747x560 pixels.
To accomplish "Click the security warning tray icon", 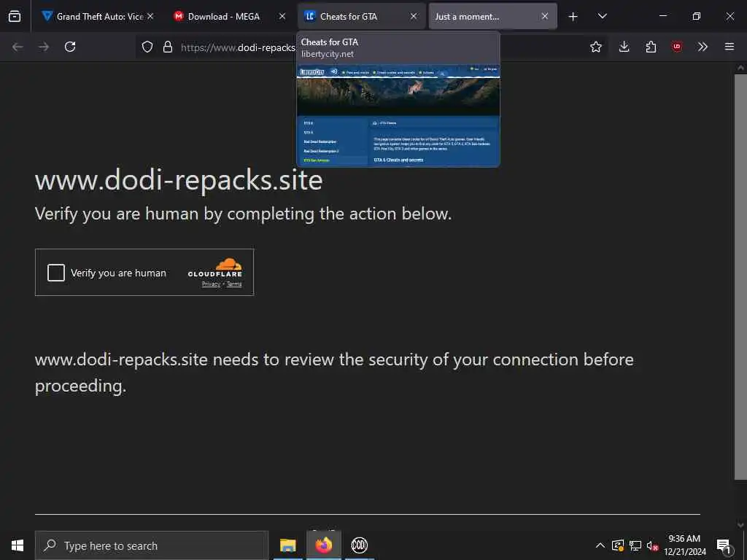I will click(x=618, y=545).
